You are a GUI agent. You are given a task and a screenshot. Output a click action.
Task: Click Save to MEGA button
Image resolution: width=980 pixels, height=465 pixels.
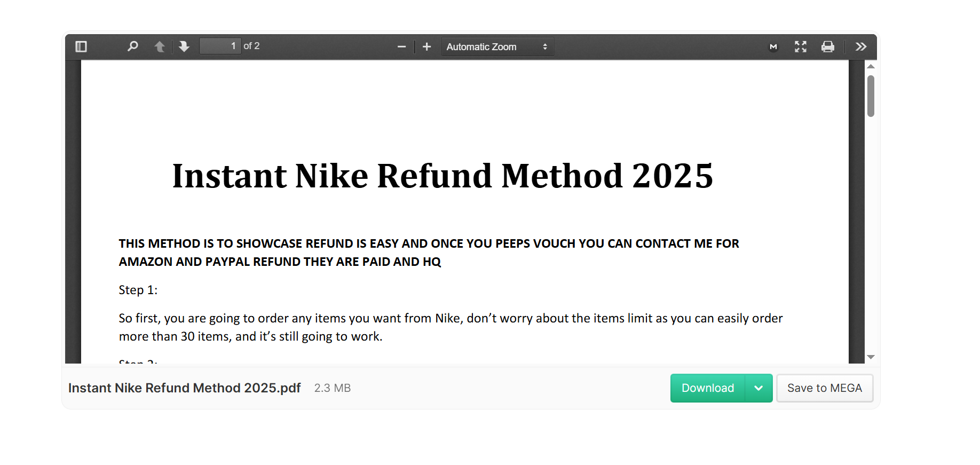click(825, 388)
